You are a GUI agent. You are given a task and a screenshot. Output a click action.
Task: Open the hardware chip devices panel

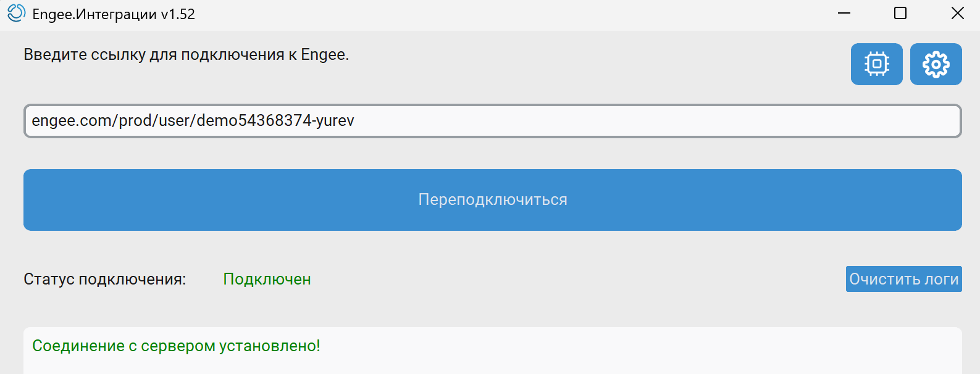(x=876, y=64)
